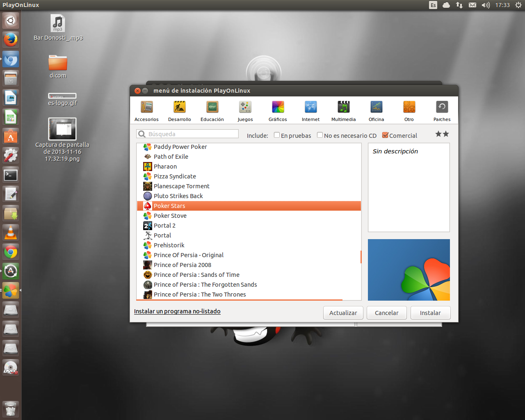The height and width of the screenshot is (420, 525).
Task: Choose Portal 2 from the list
Action: (x=249, y=226)
